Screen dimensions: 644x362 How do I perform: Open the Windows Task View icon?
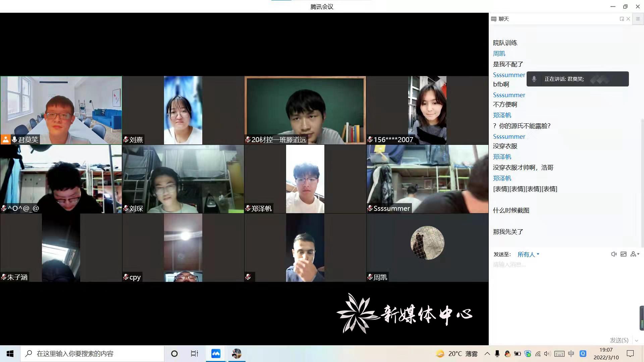194,353
